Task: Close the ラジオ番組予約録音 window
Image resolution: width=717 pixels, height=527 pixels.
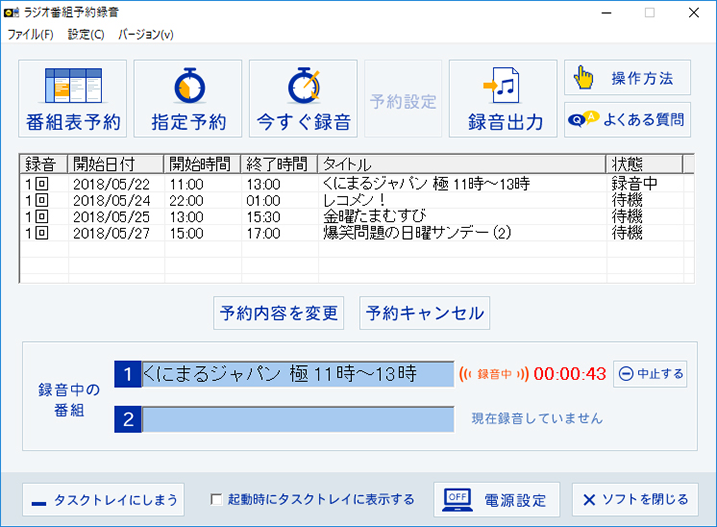Action: [x=694, y=13]
